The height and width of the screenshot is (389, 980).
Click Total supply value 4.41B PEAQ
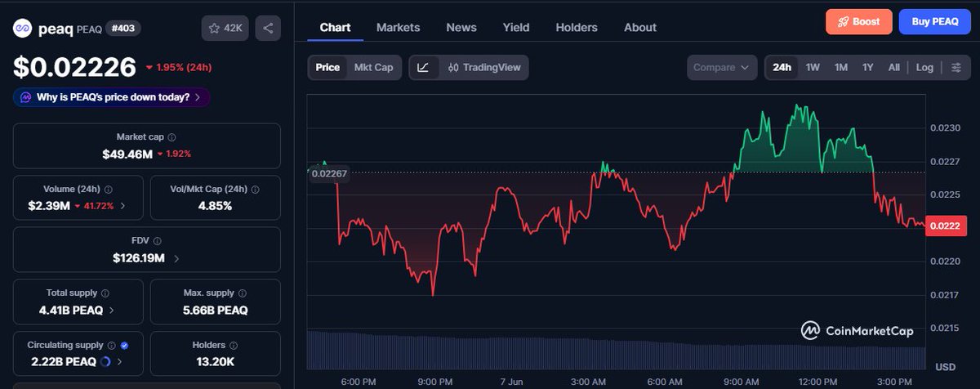[x=71, y=311]
